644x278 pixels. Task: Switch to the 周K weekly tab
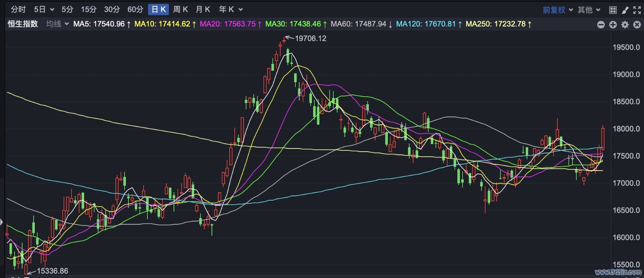click(181, 9)
